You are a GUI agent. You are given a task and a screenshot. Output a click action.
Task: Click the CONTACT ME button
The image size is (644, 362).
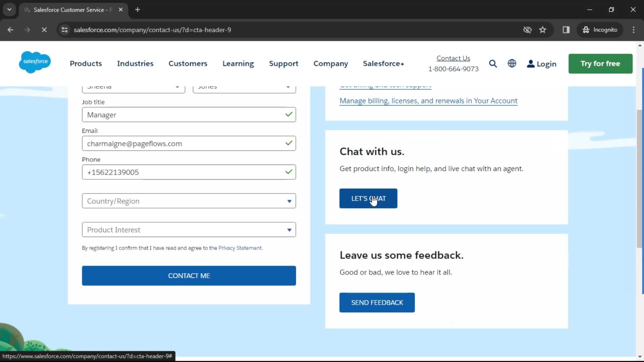click(x=189, y=276)
